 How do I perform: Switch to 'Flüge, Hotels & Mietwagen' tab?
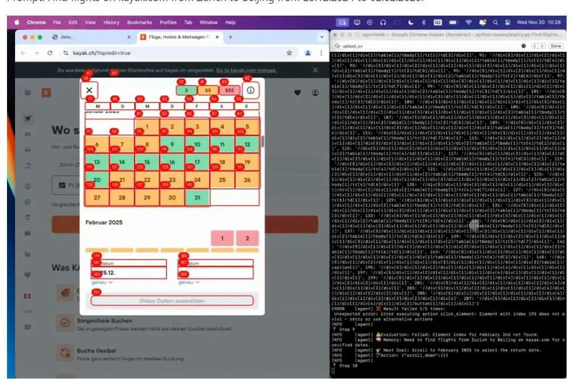(180, 37)
